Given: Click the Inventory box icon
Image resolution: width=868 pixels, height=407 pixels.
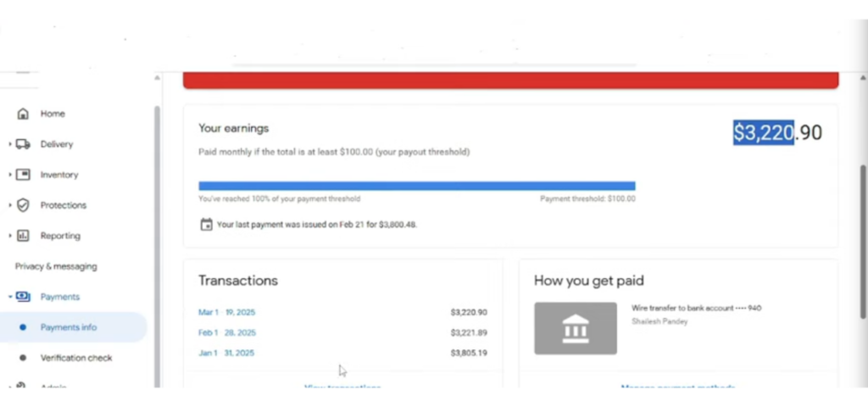Looking at the screenshot, I should pyautogui.click(x=23, y=175).
